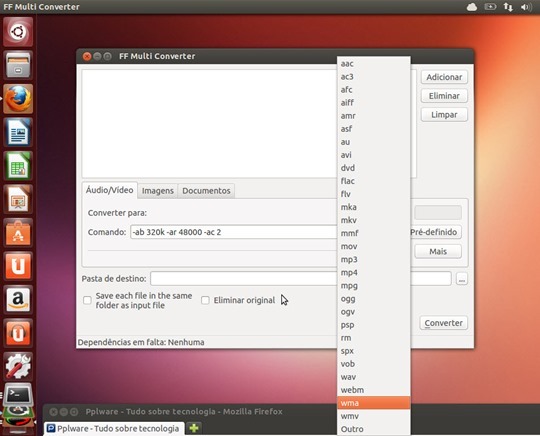Select mp4 output format
The image size is (540, 436).
coord(374,273)
